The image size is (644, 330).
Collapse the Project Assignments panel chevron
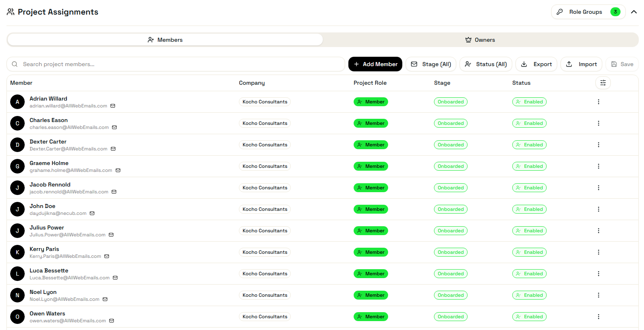point(634,12)
